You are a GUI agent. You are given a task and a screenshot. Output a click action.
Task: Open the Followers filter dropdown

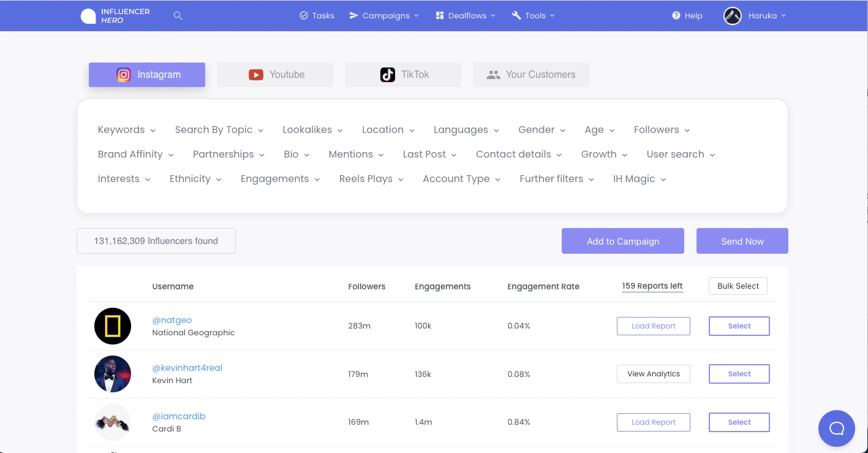(662, 129)
